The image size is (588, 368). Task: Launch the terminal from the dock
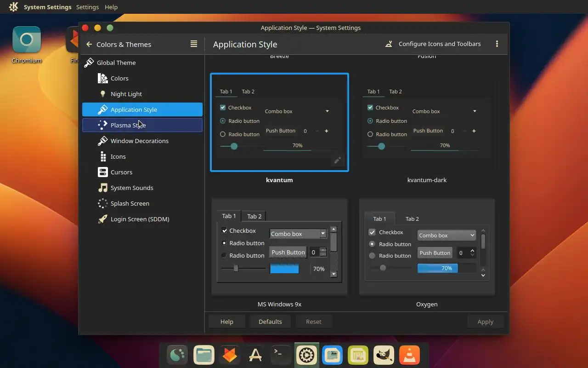(281, 355)
